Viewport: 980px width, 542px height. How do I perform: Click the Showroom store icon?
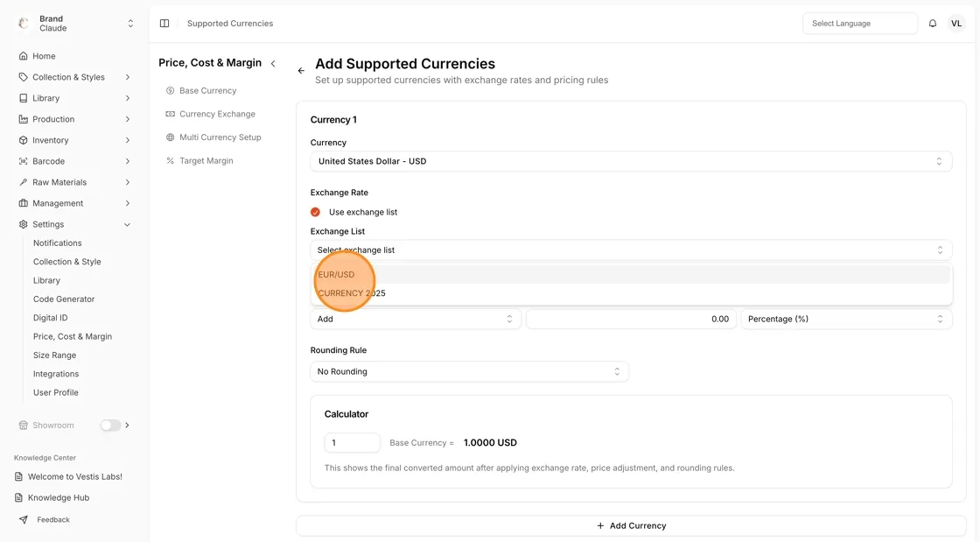click(x=23, y=425)
